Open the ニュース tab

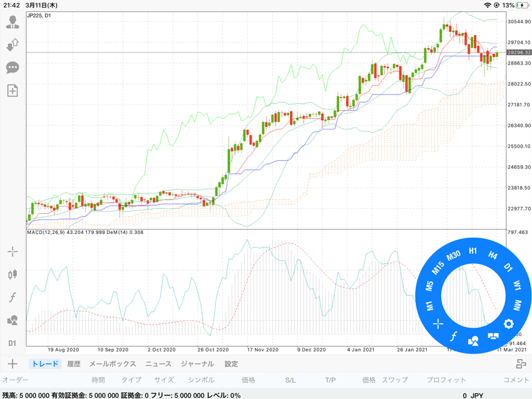[x=158, y=364]
